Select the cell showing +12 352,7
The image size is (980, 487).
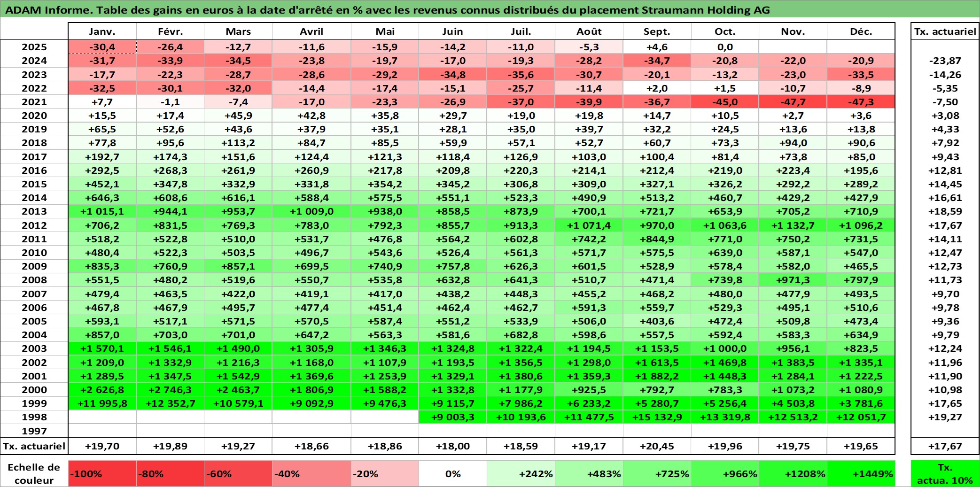coord(170,403)
